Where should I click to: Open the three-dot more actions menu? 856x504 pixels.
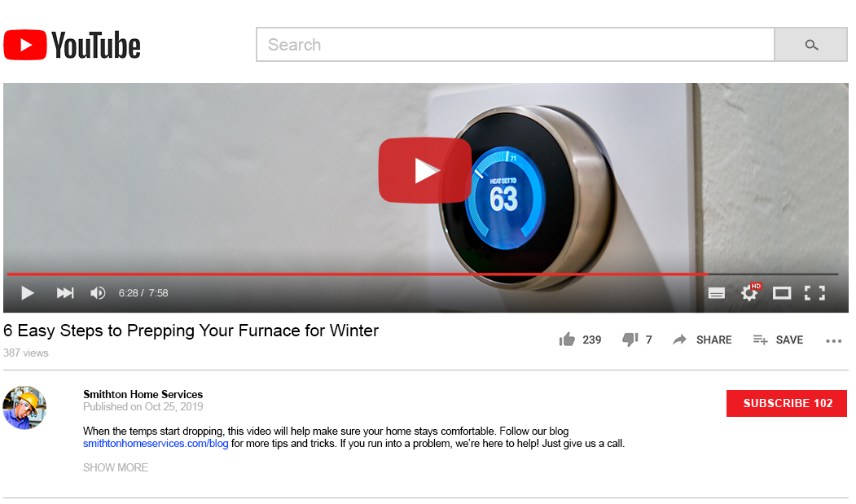pos(834,340)
